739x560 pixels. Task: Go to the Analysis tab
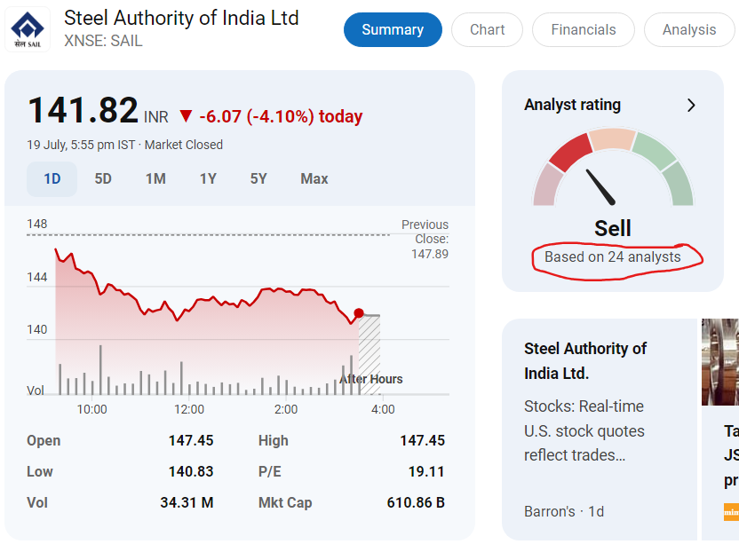(688, 30)
